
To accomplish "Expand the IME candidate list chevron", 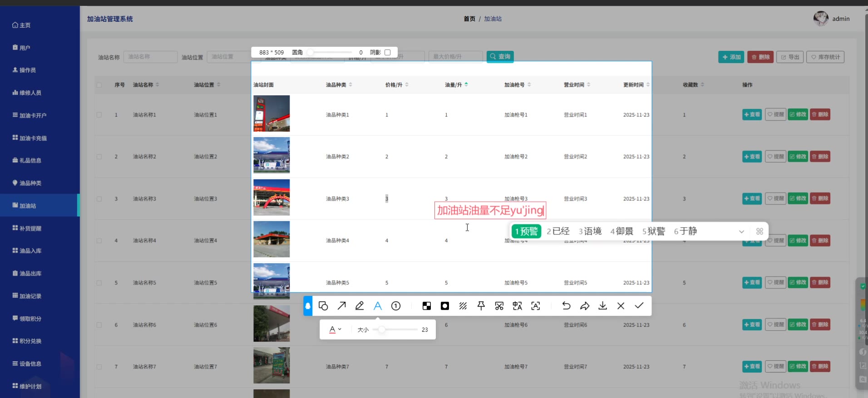I will point(741,232).
